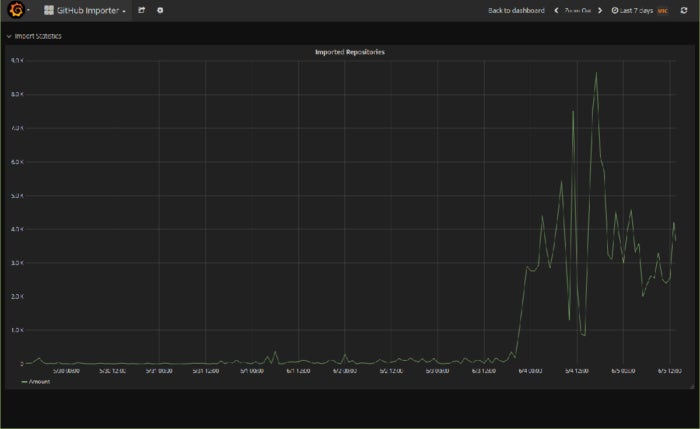Viewport: 700px width, 429px height.
Task: Click the 5.0 K y-axis label
Action: coord(17,196)
